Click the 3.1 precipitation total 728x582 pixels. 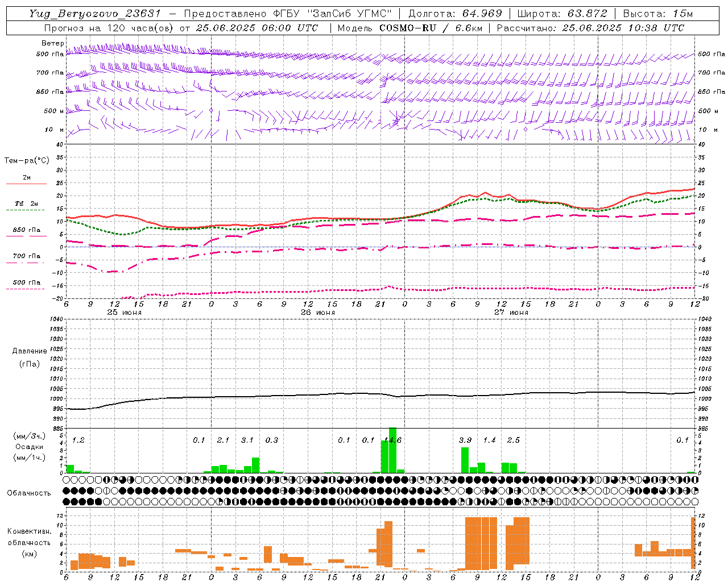coord(247,440)
